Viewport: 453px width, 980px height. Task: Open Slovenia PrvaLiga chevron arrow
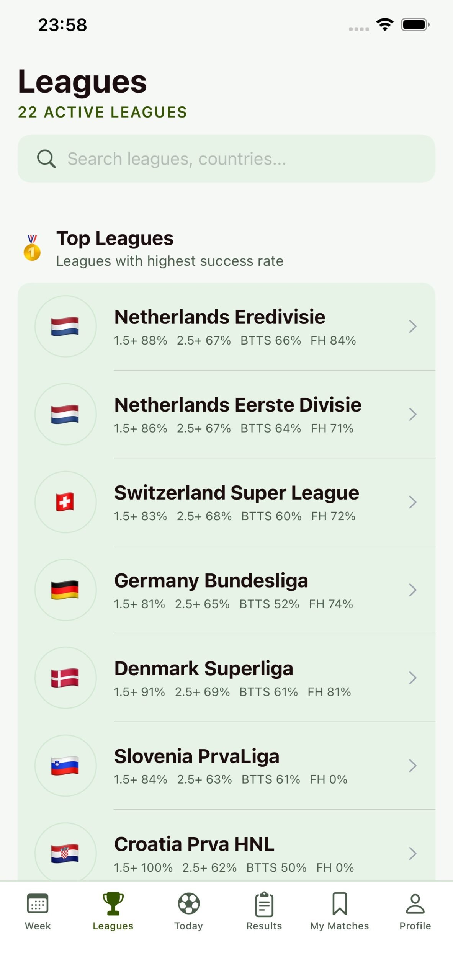pos(412,766)
